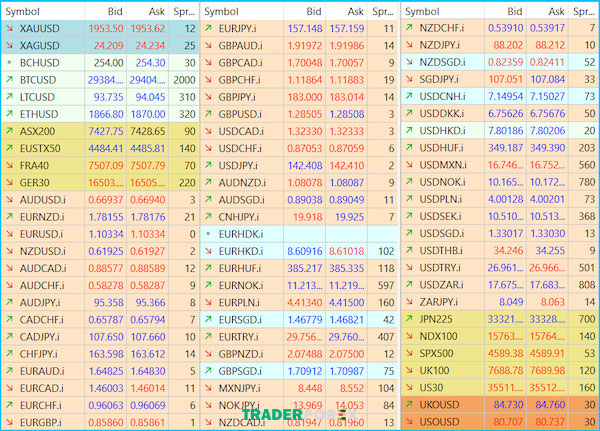Select the EURTRY.i symbol name
Viewport: 600px width, 431px height.
click(x=238, y=337)
